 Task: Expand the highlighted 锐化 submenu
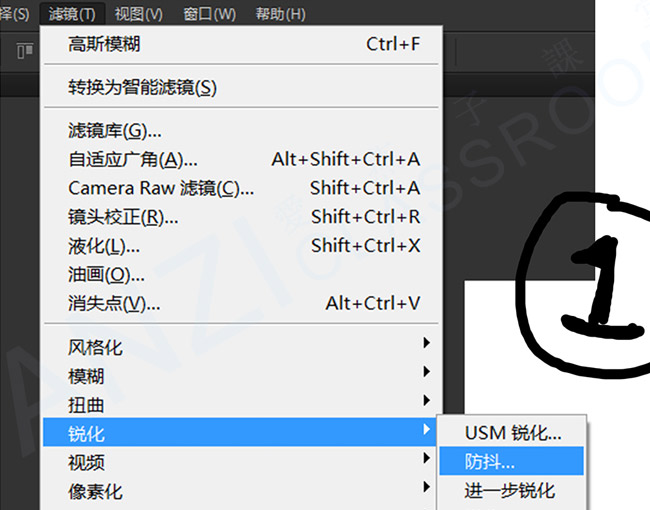pyautogui.click(x=240, y=432)
